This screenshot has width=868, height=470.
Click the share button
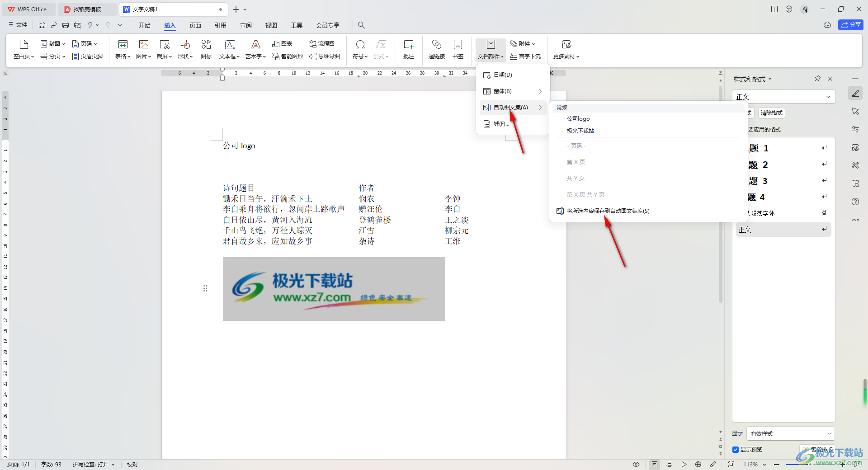(851, 25)
